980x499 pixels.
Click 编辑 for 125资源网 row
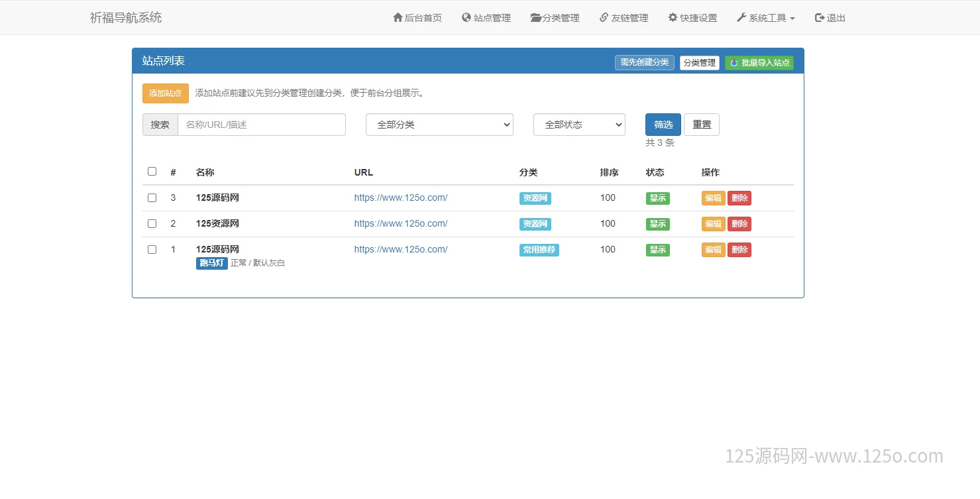click(x=714, y=224)
